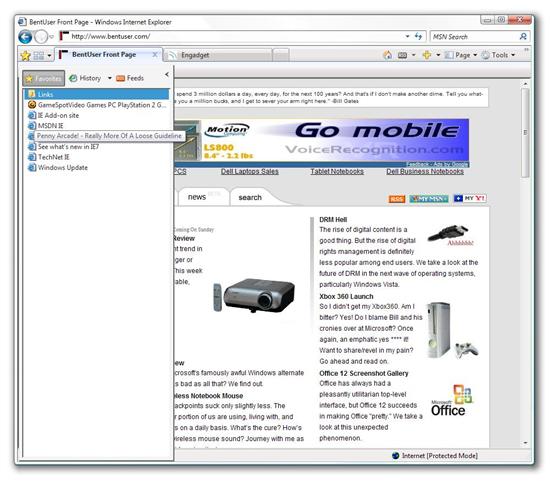This screenshot has width=550, height=482.
Task: Click the MSN Search input field
Action: tap(474, 36)
